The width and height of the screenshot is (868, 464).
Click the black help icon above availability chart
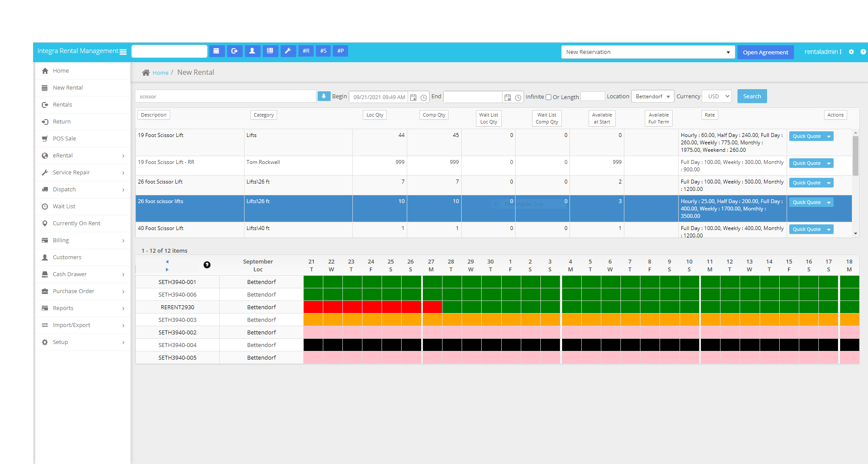[x=207, y=265]
